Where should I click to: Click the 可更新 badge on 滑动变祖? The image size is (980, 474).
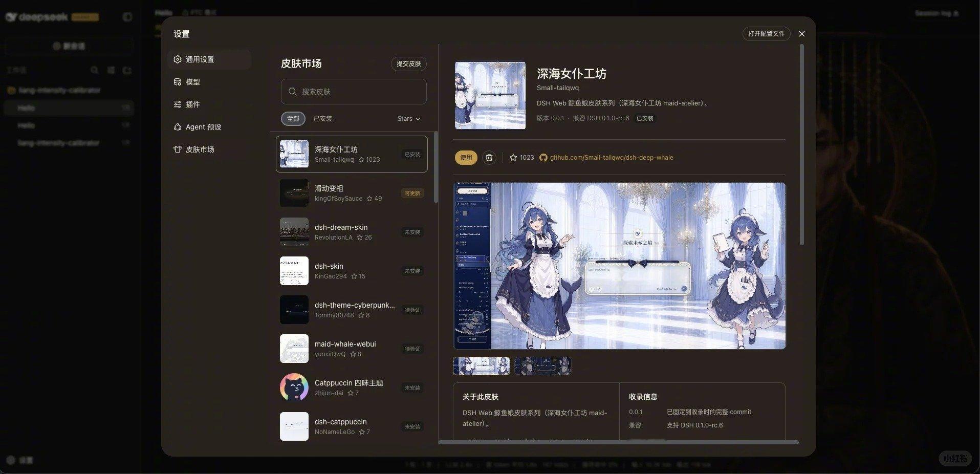(x=412, y=193)
